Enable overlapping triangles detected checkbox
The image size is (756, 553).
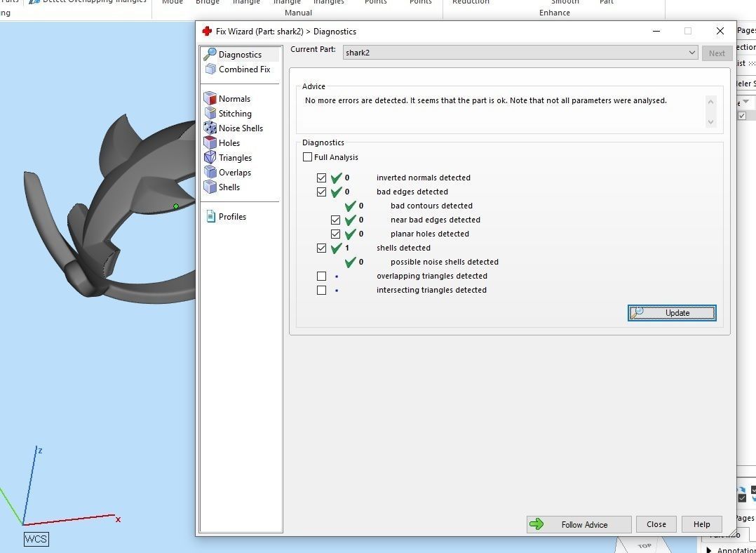(322, 276)
